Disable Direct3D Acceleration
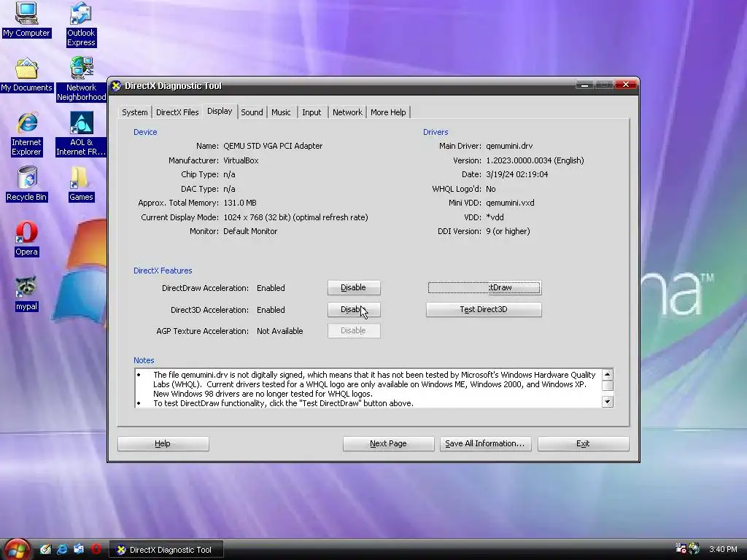 pyautogui.click(x=354, y=309)
